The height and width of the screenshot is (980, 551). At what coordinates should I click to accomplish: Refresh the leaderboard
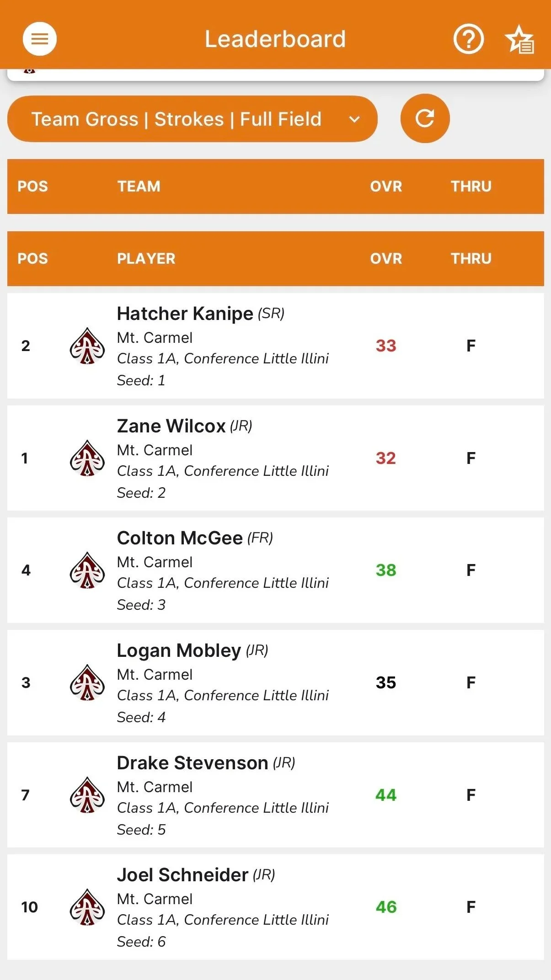(425, 118)
